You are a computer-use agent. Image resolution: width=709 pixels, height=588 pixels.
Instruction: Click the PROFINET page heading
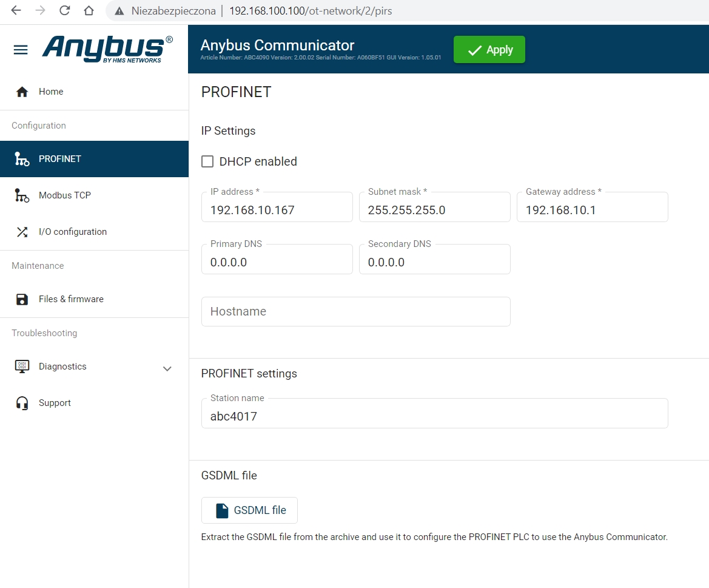[236, 92]
